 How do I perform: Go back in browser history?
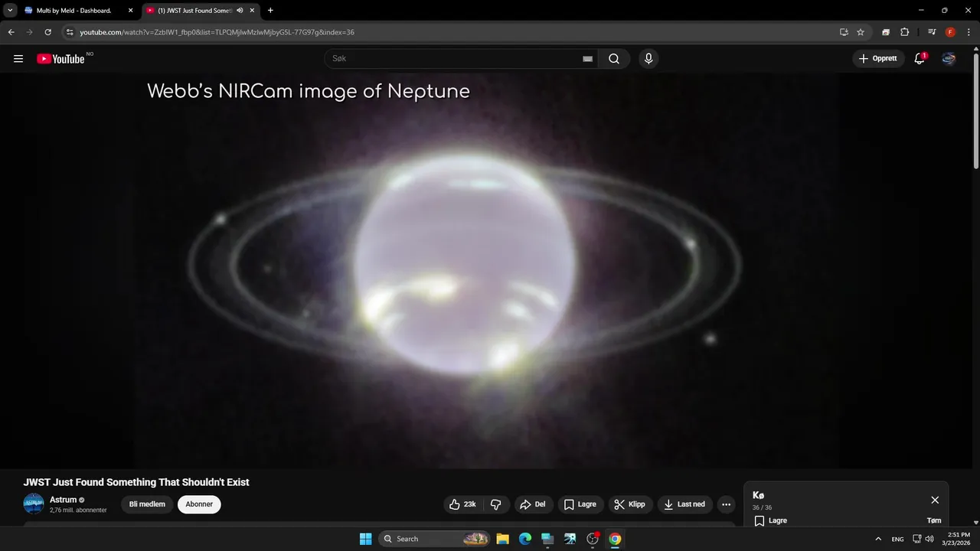(x=11, y=32)
